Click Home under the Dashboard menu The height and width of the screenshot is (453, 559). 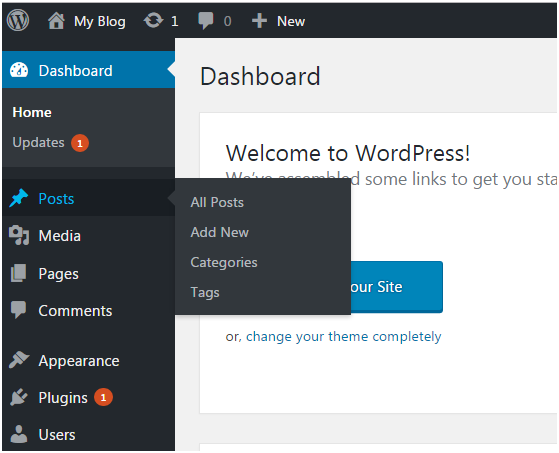[32, 112]
